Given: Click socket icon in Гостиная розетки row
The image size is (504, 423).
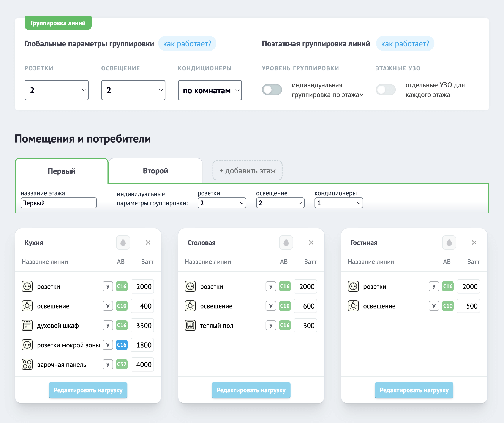Looking at the screenshot, I should 353,286.
